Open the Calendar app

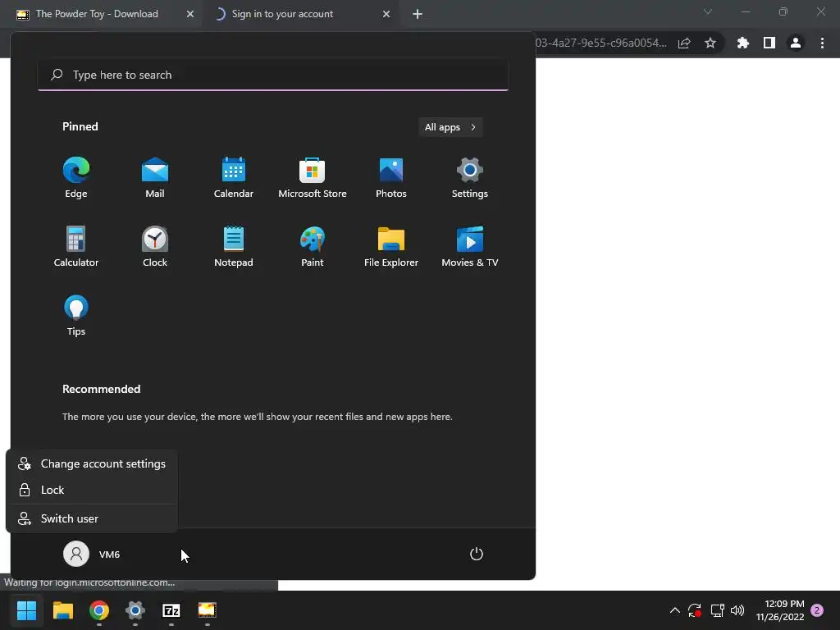tap(234, 177)
